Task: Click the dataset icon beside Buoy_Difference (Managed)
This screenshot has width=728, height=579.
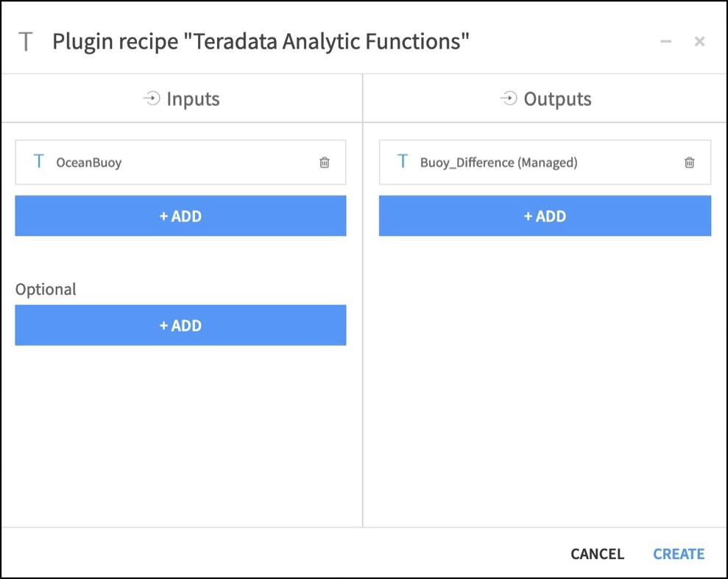Action: [x=402, y=162]
